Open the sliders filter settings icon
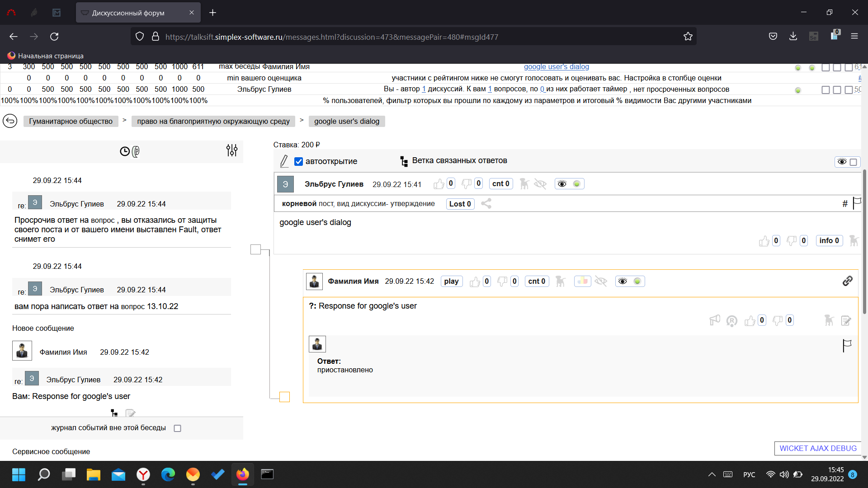Screen dimensions: 868x488 click(232, 150)
